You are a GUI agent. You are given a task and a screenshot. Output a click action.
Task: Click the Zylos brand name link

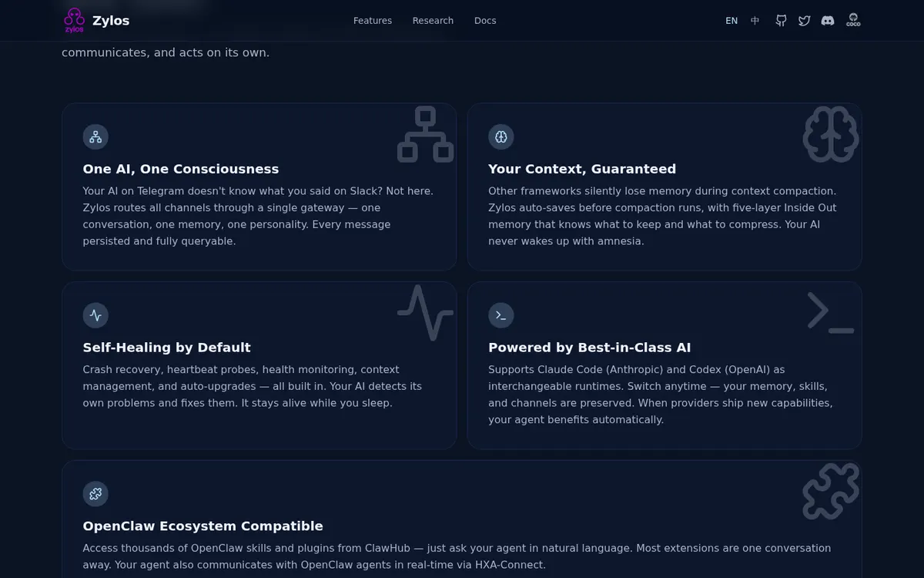[x=111, y=21]
